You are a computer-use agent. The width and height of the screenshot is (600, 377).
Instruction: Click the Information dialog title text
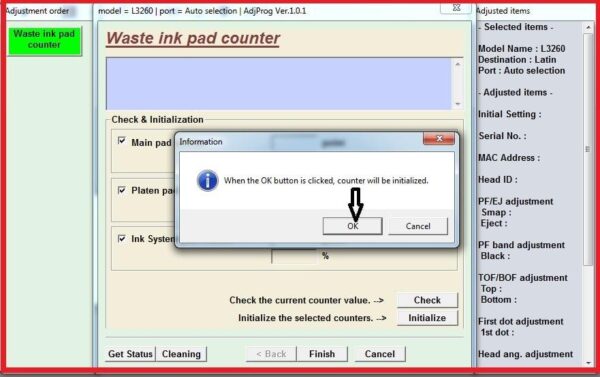click(201, 142)
